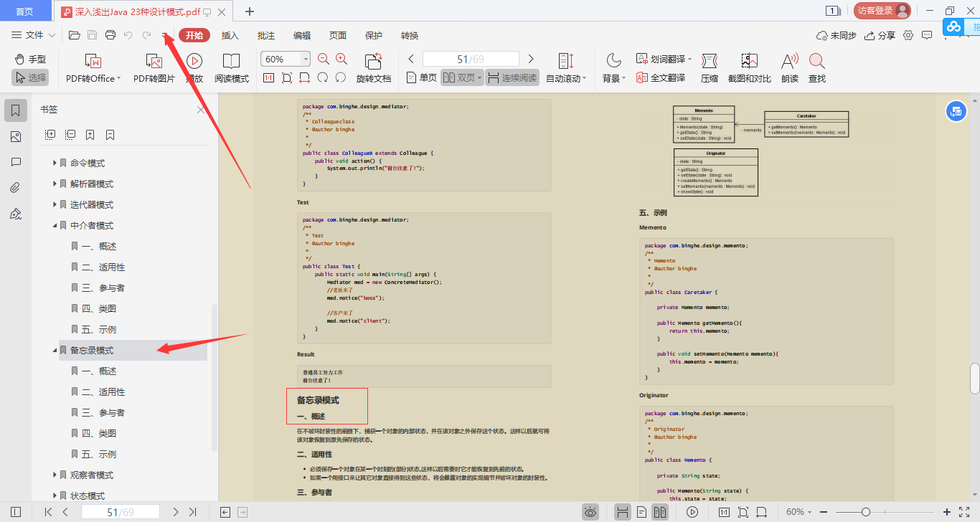Screen dimensions: 980x522
Task: Expand the 观察者模式 bookmark
Action: 55,475
